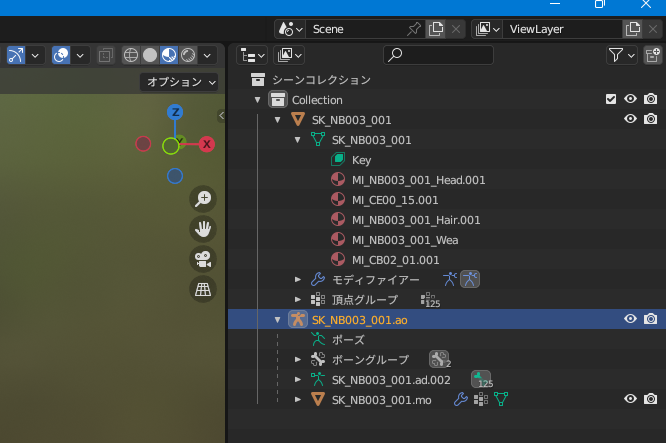Open the overlays options dropdown
666x443 pixels.
click(80, 55)
